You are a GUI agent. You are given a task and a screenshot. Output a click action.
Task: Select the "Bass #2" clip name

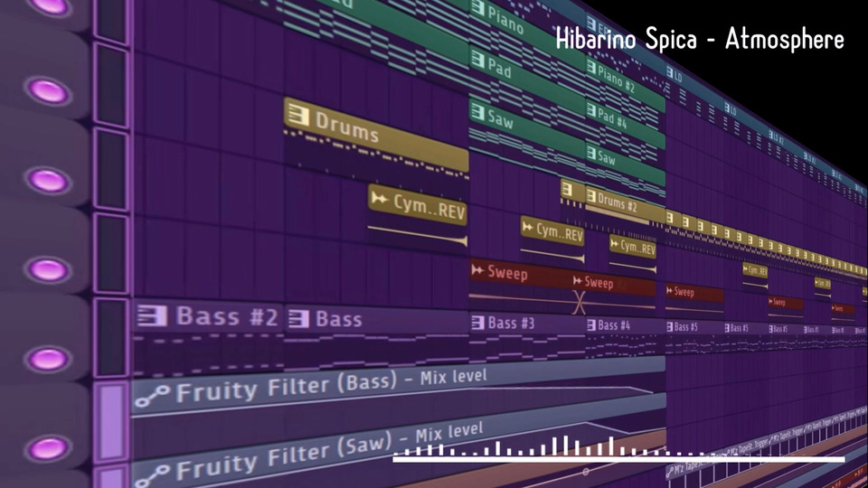click(227, 316)
